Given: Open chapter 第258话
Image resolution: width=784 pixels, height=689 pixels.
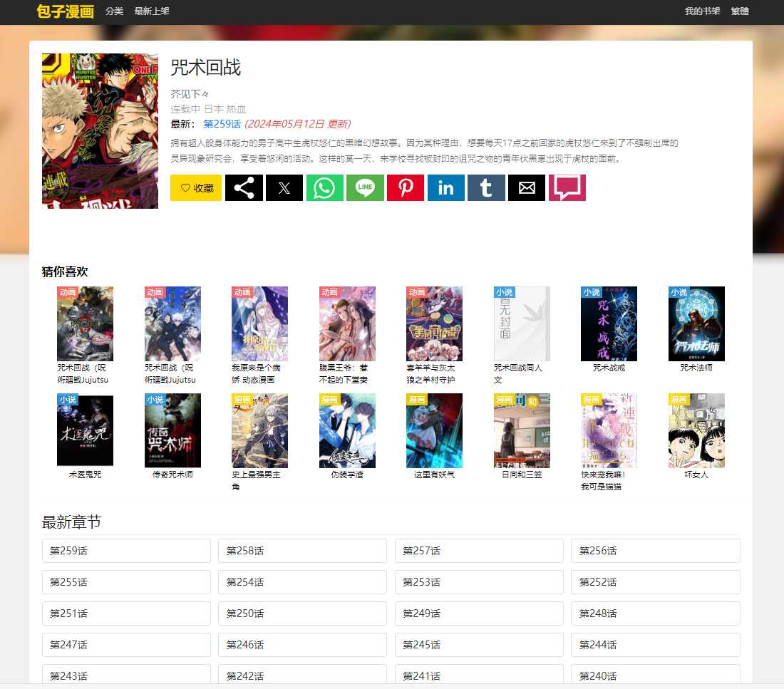Looking at the screenshot, I should click(302, 551).
